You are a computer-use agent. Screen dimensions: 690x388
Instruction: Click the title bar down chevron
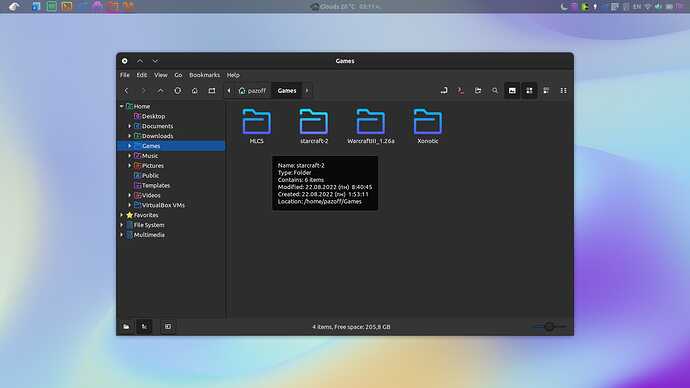[x=155, y=61]
